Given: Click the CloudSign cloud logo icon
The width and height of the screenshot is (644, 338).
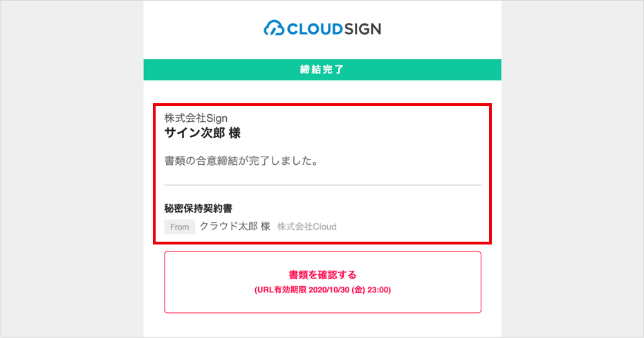Looking at the screenshot, I should [274, 28].
